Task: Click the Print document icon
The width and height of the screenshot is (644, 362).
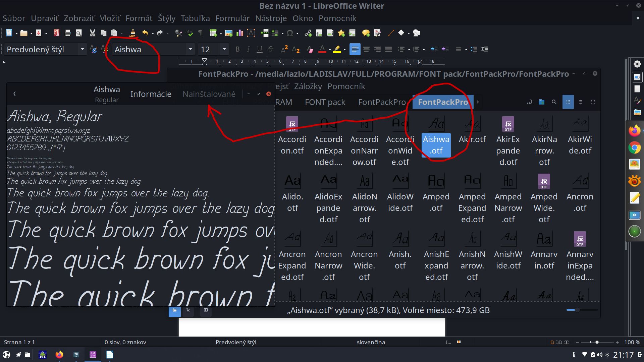Action: coord(68,33)
